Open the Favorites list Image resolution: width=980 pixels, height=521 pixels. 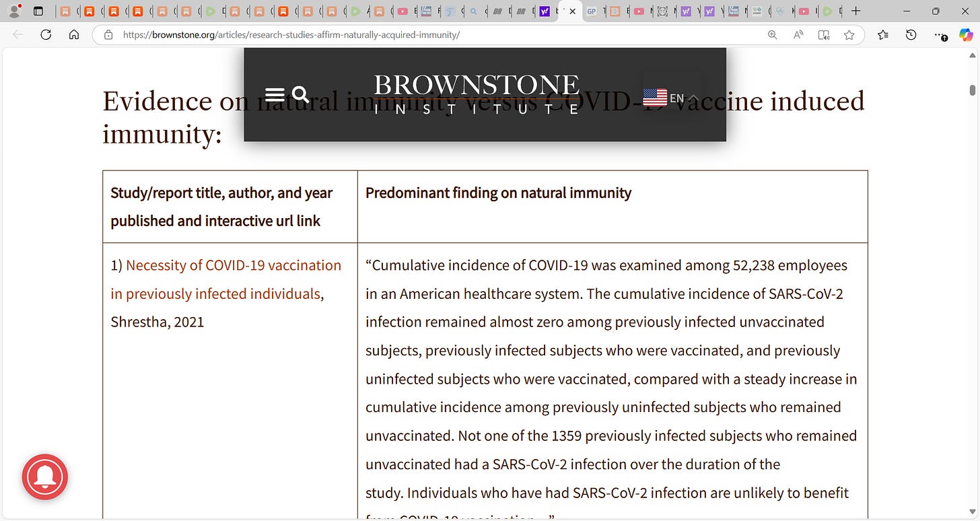(883, 35)
